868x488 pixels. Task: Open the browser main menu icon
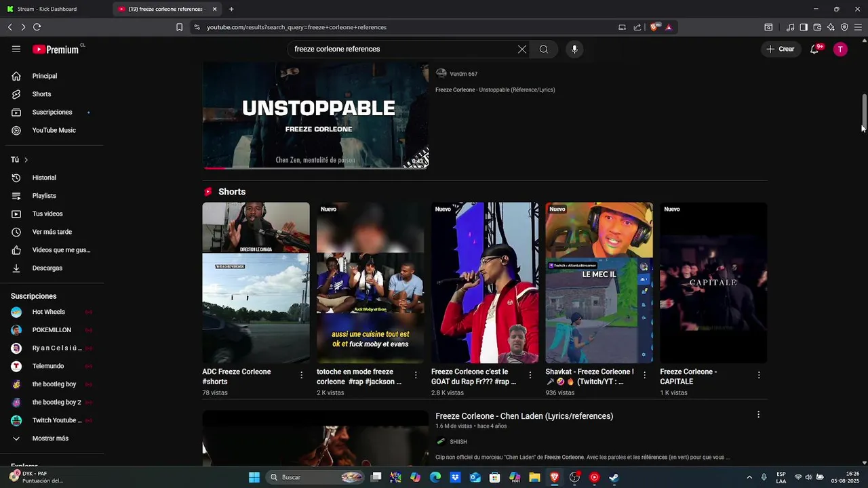click(858, 27)
